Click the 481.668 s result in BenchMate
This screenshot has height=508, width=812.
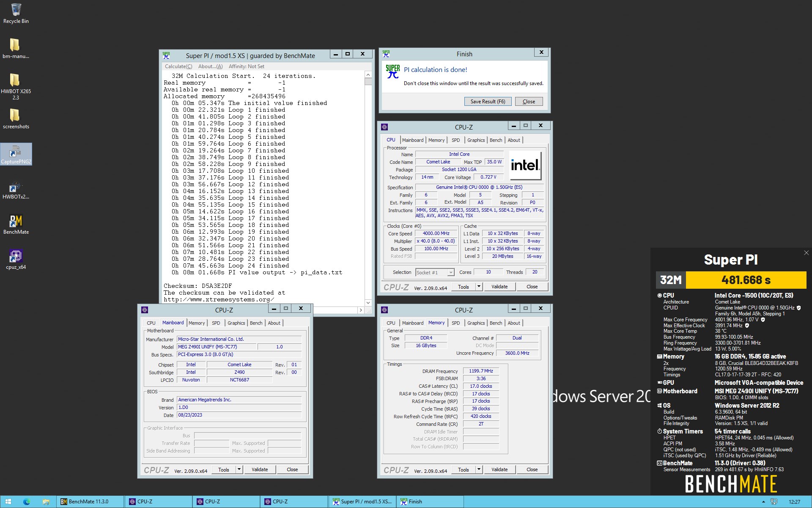(x=746, y=280)
